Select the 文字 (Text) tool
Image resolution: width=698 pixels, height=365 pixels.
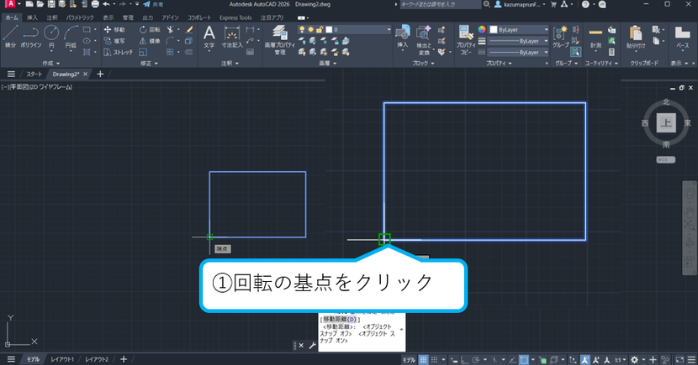(x=209, y=37)
